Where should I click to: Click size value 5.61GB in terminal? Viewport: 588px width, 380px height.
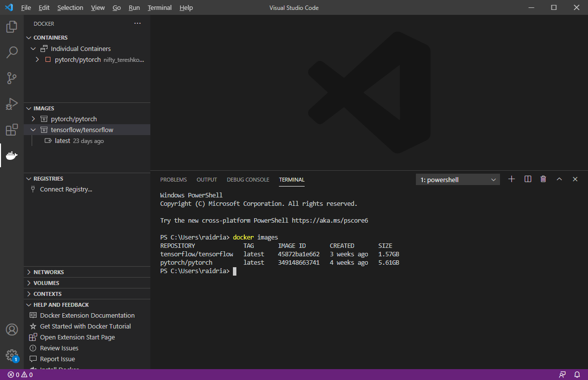[389, 263]
